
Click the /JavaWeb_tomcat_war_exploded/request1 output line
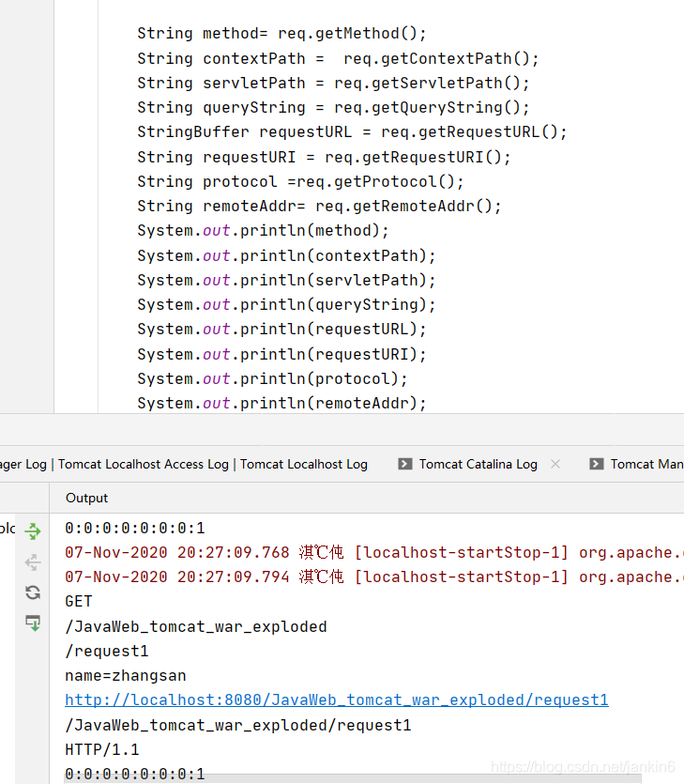pos(238,725)
